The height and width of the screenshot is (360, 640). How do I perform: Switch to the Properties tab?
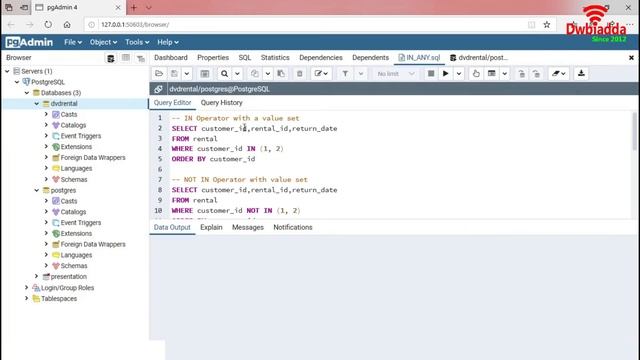coord(213,58)
